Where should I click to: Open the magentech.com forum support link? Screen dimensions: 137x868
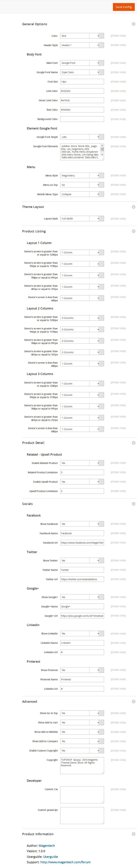click(x=65, y=862)
